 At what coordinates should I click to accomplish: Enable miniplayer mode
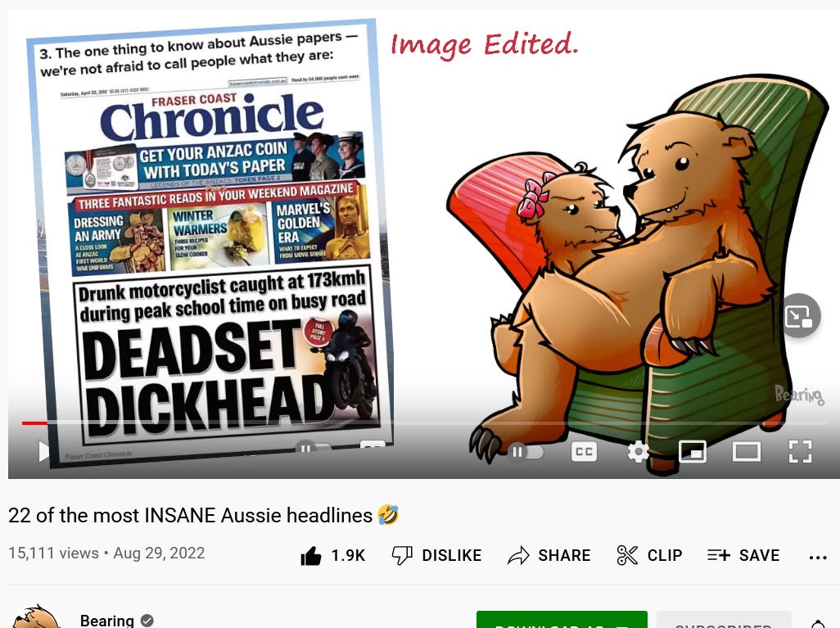[693, 452]
